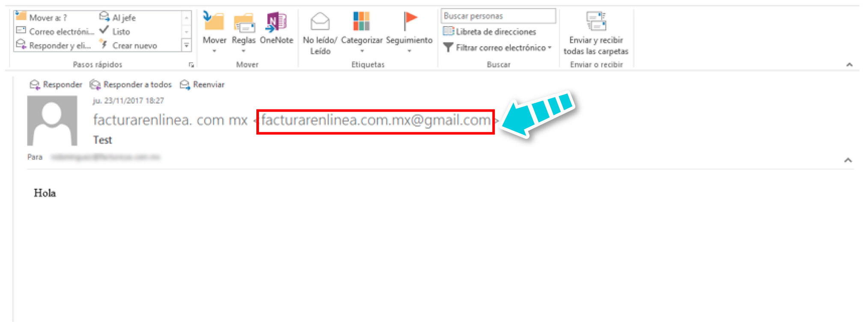Image resolution: width=868 pixels, height=322 pixels.
Task: Toggle No leído/Leído status
Action: [320, 33]
